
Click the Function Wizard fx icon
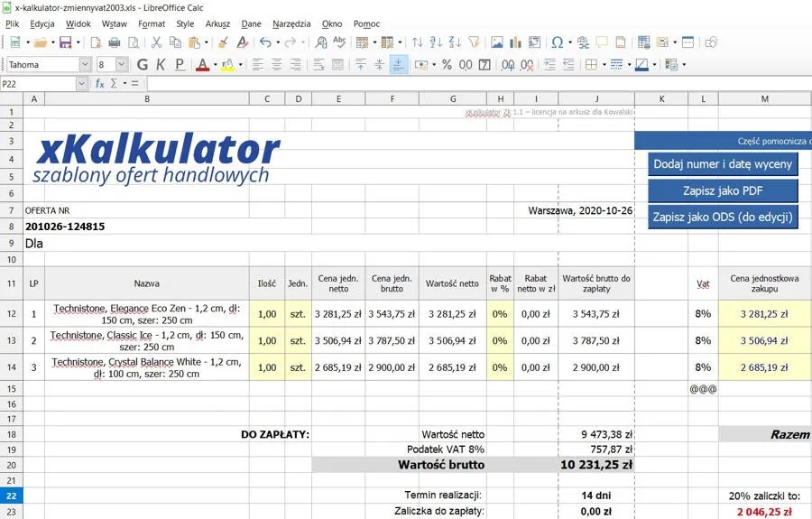[100, 83]
